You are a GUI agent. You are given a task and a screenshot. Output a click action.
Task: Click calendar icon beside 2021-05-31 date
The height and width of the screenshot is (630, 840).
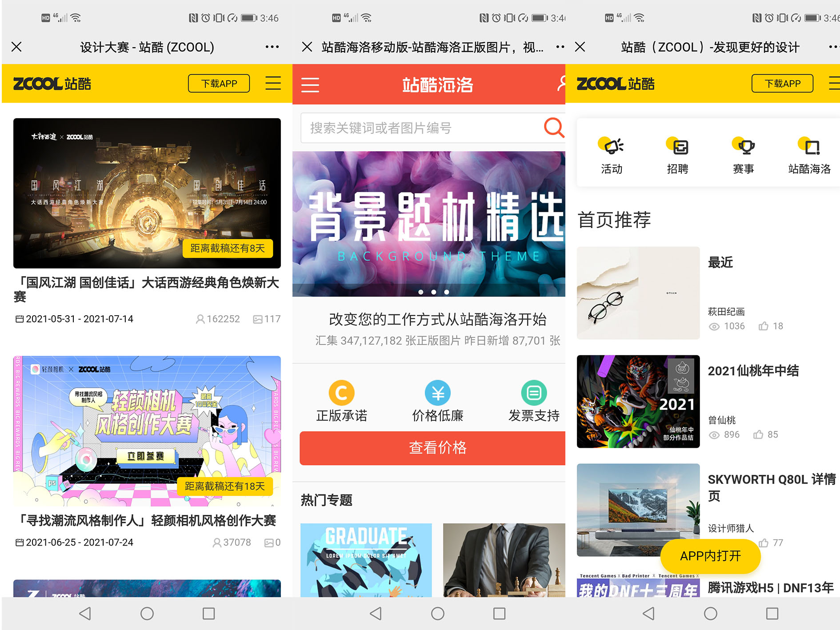tap(19, 319)
